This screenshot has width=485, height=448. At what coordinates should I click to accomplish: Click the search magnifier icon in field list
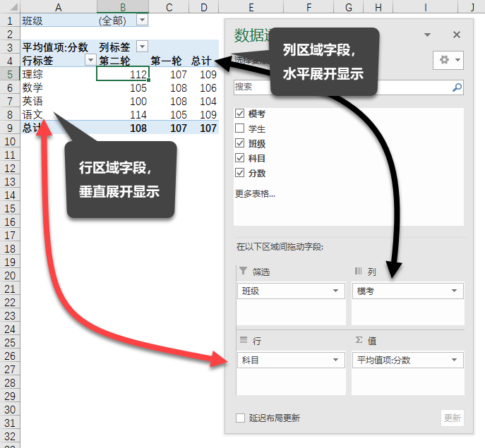tap(457, 87)
